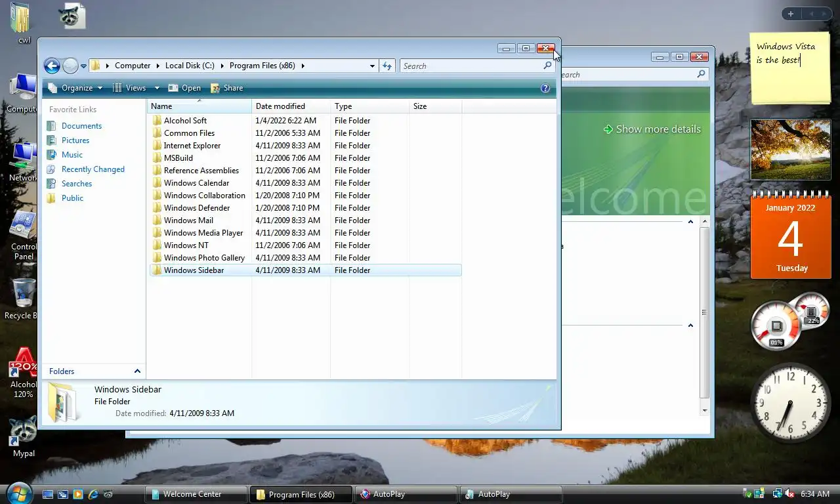Switch to Welcome Center taskbar button
Viewport: 840px width, 504px height.
(196, 494)
